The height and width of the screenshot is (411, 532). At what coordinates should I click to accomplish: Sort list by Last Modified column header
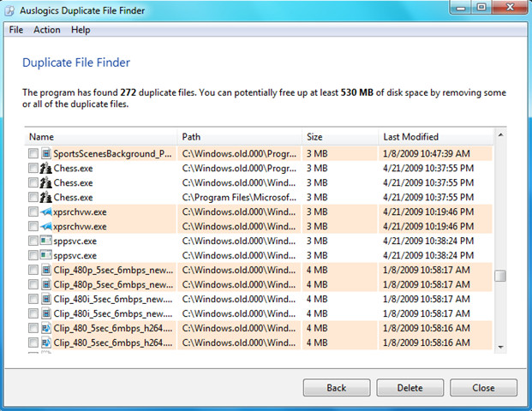pyautogui.click(x=436, y=137)
